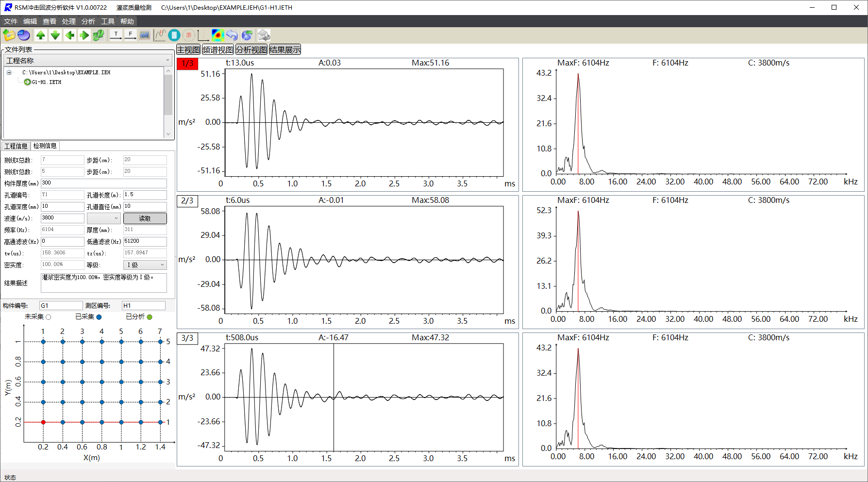Click the 构件编号 field showing G1
The width and height of the screenshot is (868, 482).
(x=61, y=305)
